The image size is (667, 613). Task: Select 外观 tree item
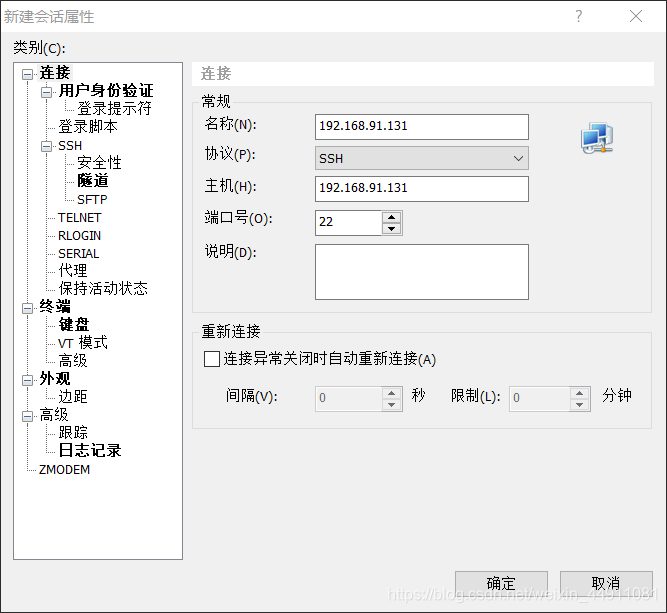click(55, 378)
